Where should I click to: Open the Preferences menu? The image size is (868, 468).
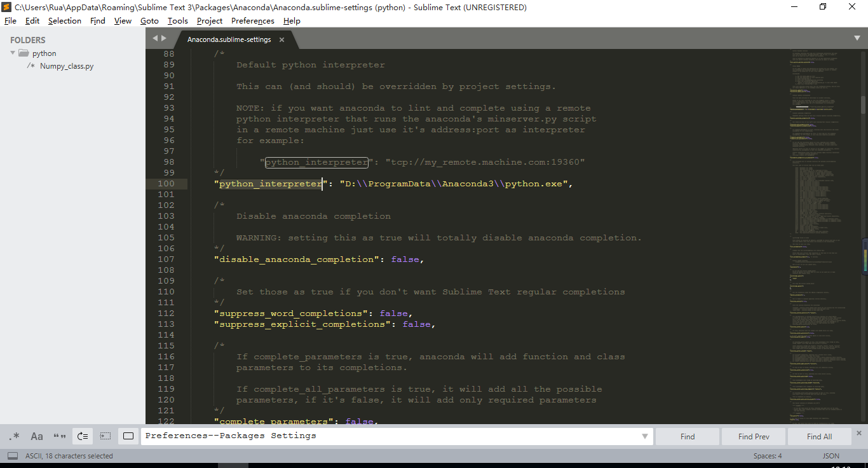tap(252, 20)
